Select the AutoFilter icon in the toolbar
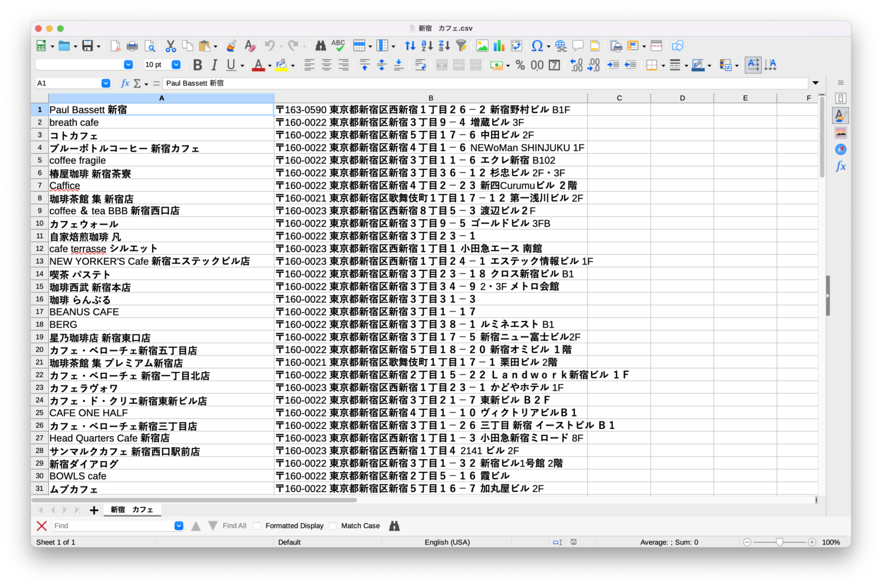Image resolution: width=882 pixels, height=588 pixels. 461,45
